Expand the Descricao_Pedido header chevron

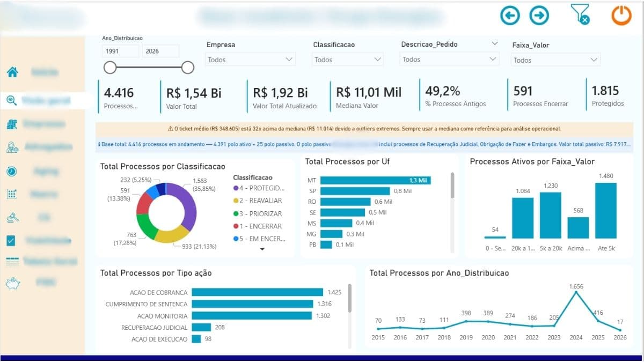495,43
